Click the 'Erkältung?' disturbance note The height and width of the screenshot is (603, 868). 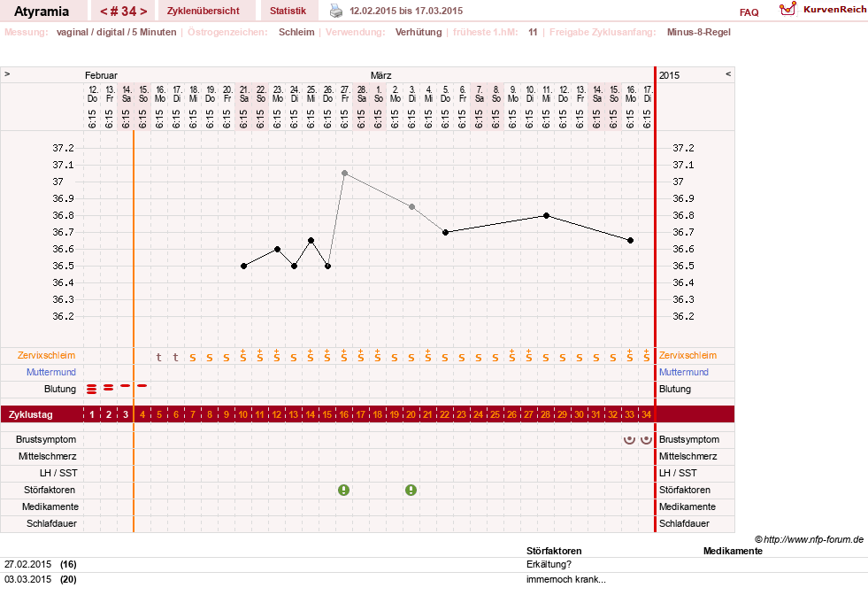pos(549,564)
